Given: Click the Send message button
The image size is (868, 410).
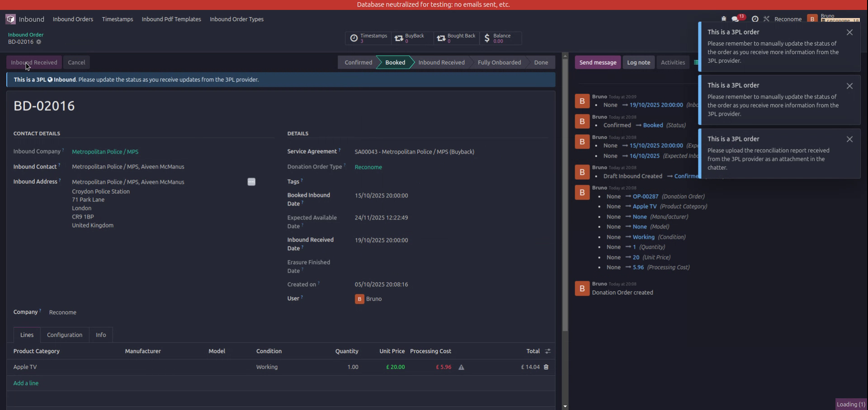Looking at the screenshot, I should tap(597, 62).
